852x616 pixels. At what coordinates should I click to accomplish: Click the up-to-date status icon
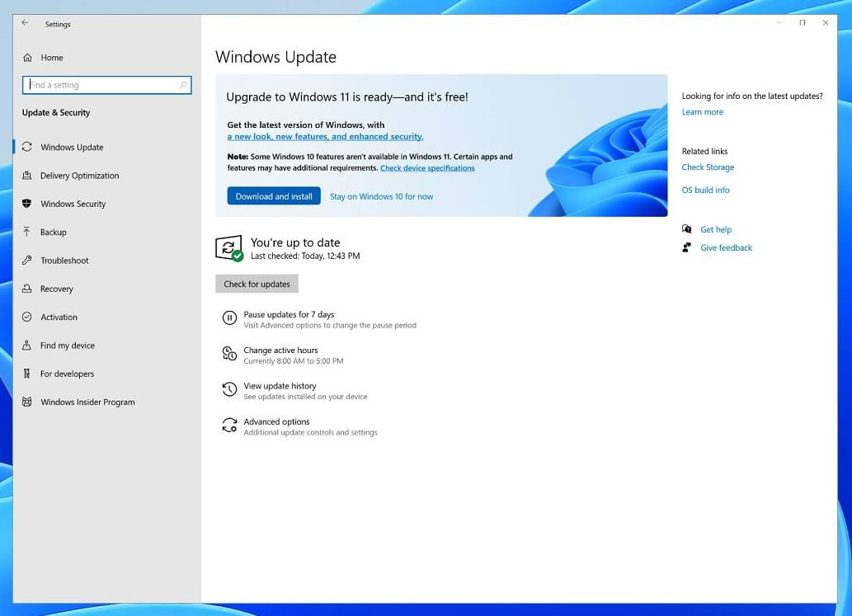(x=228, y=248)
